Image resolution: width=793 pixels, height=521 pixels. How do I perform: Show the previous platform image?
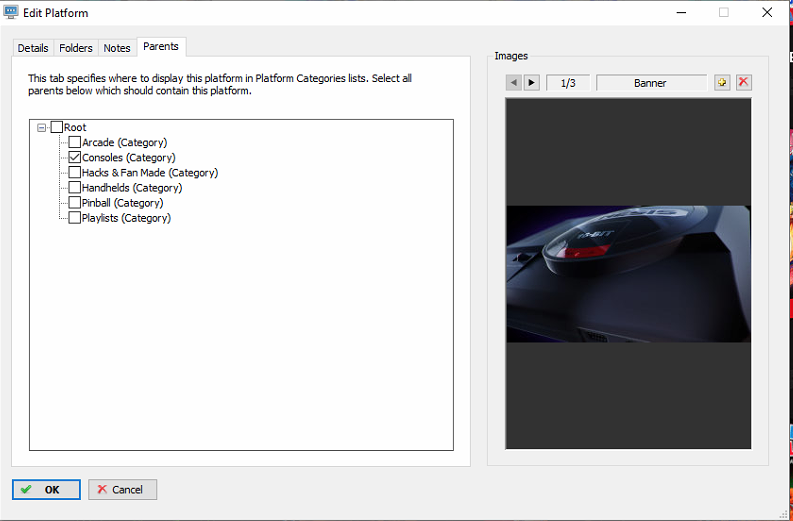514,82
